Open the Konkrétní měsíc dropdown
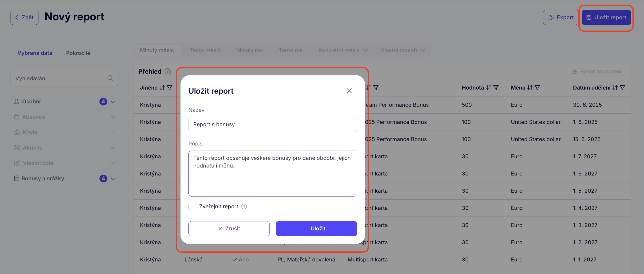The width and height of the screenshot is (644, 274). pos(343,50)
